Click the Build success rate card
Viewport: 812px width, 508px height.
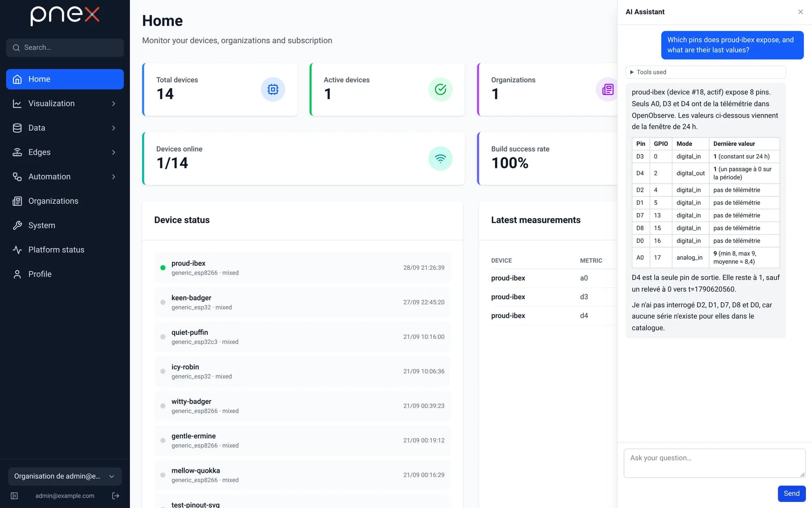coord(547,158)
